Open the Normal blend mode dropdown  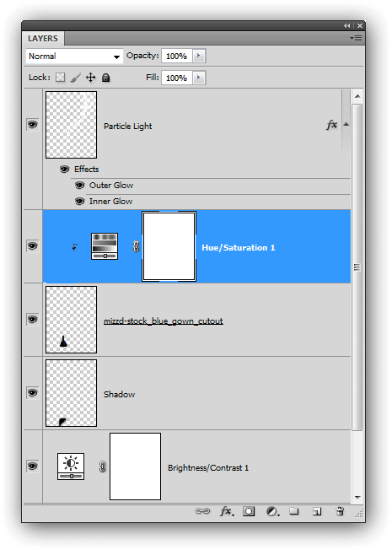pos(74,57)
